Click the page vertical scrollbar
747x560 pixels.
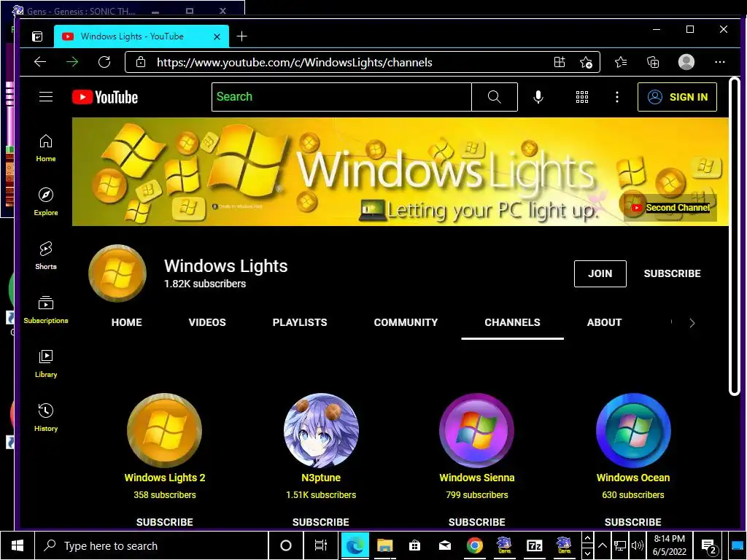point(734,236)
